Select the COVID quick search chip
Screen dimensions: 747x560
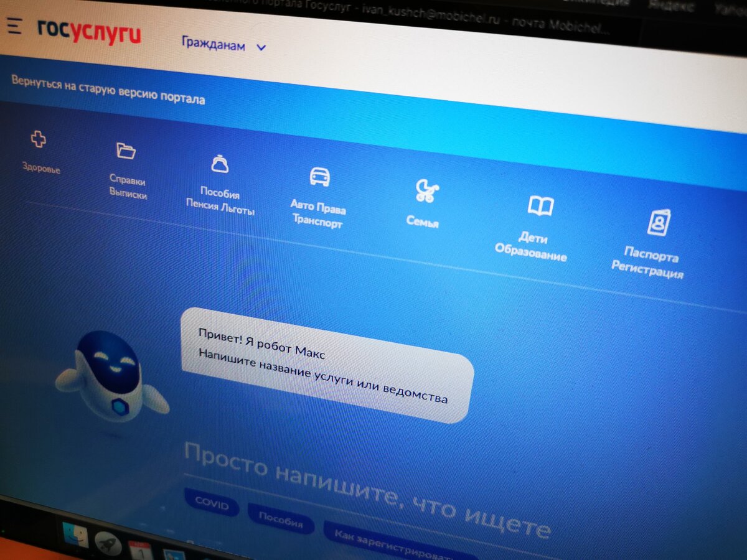[210, 505]
